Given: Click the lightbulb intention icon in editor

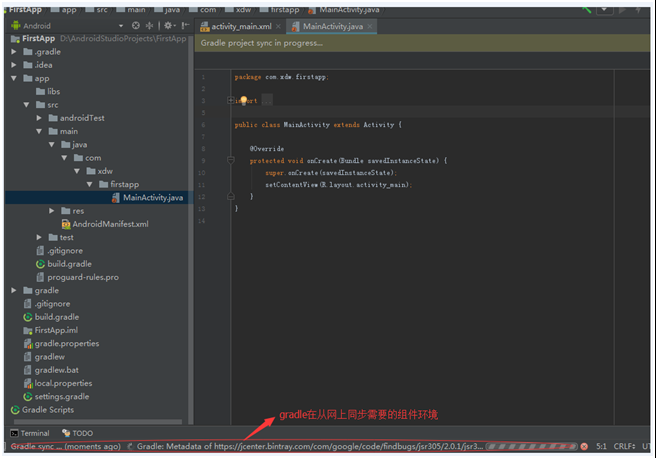Looking at the screenshot, I should (243, 100).
